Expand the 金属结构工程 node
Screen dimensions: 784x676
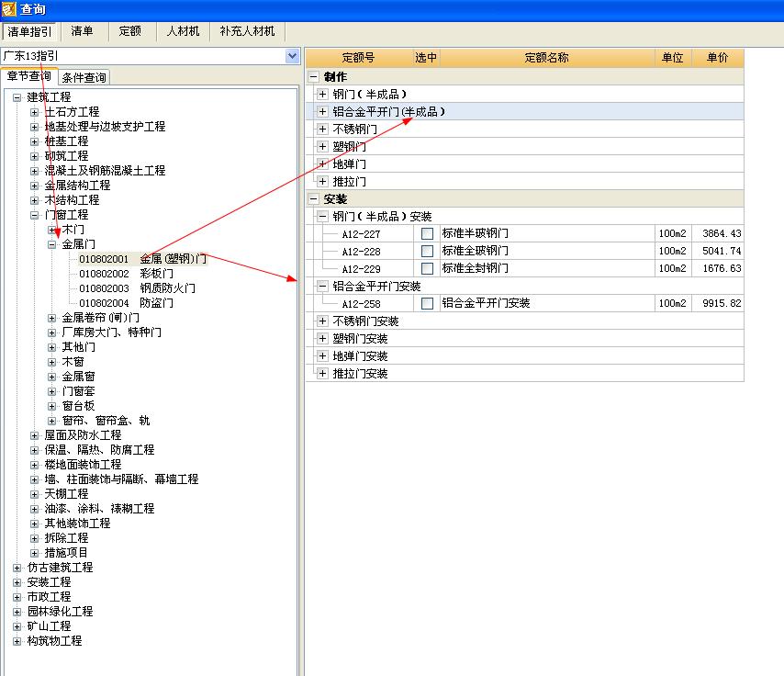point(35,186)
